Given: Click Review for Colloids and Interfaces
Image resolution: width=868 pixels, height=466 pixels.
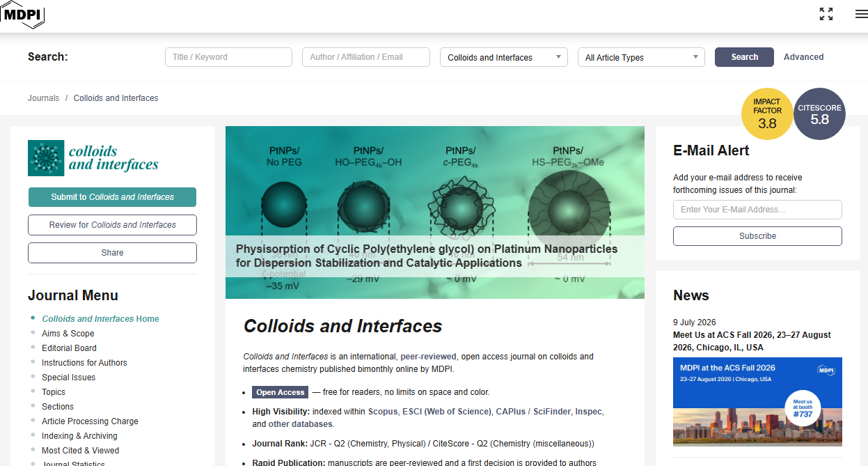Looking at the screenshot, I should [112, 225].
